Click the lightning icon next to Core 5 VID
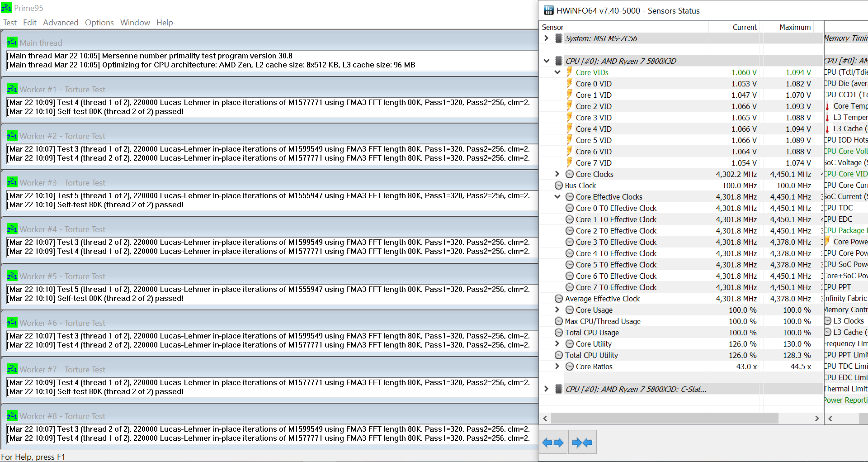 point(570,140)
